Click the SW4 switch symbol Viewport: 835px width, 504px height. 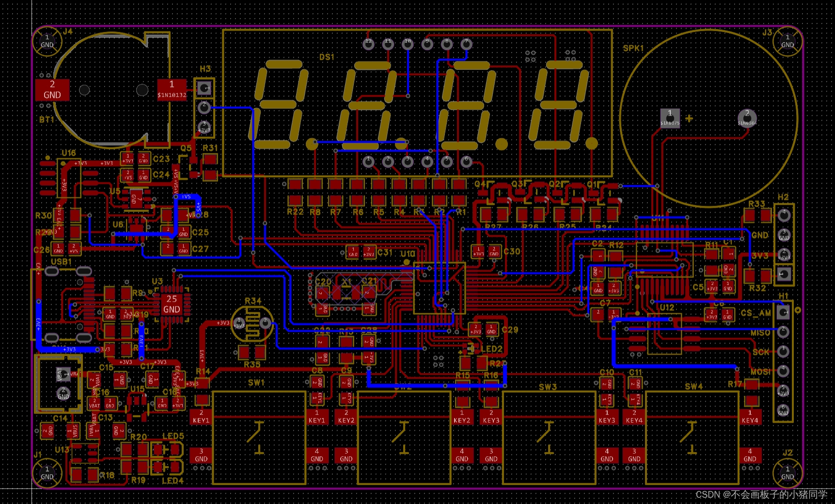click(693, 438)
